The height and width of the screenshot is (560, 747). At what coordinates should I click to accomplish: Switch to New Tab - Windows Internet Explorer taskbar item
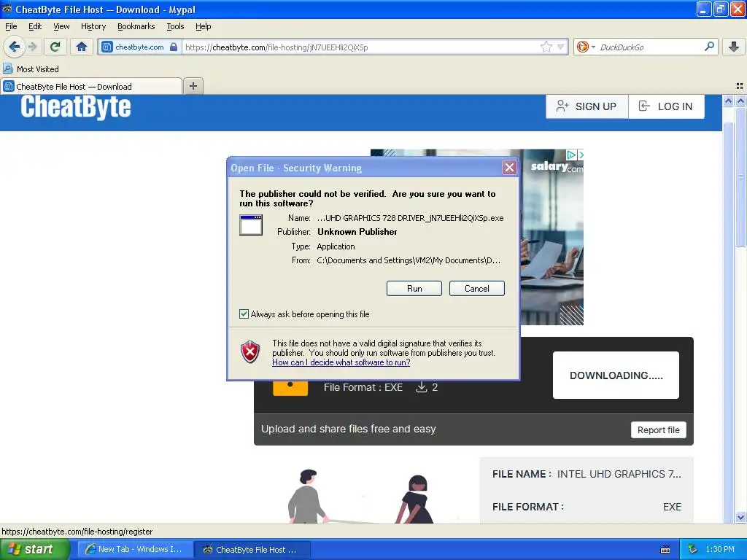[134, 550]
